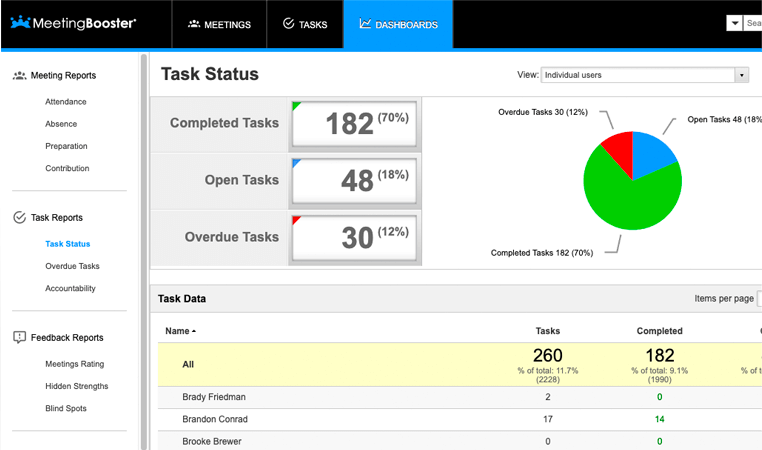The height and width of the screenshot is (450, 762).
Task: Click the Feedback Reports speech bubble icon
Action: coord(19,337)
